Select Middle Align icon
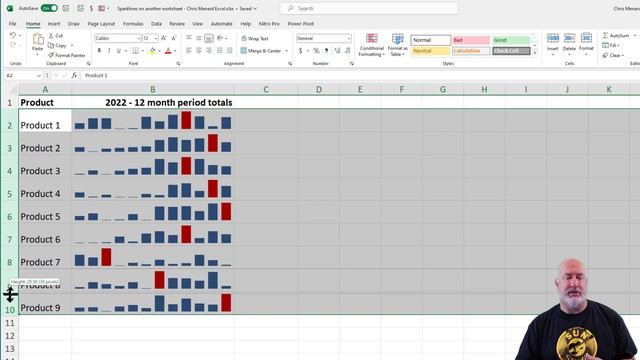Screen dimensions: 640x360 coord(199,38)
